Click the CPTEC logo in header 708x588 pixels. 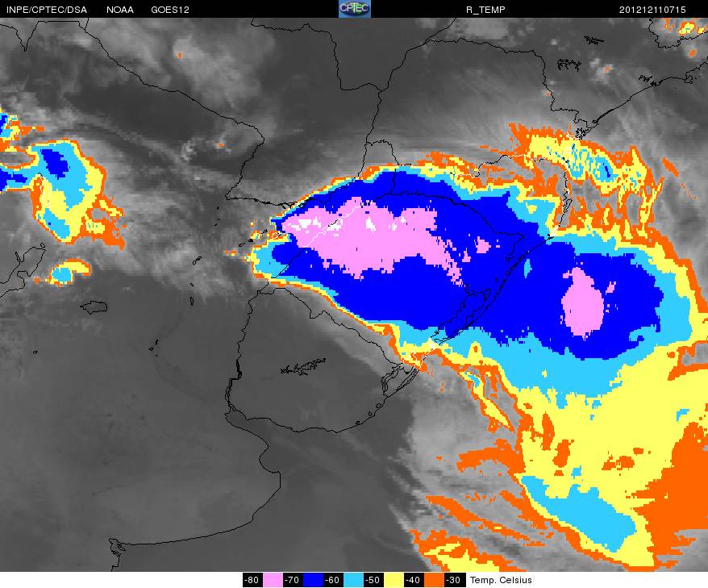point(355,9)
